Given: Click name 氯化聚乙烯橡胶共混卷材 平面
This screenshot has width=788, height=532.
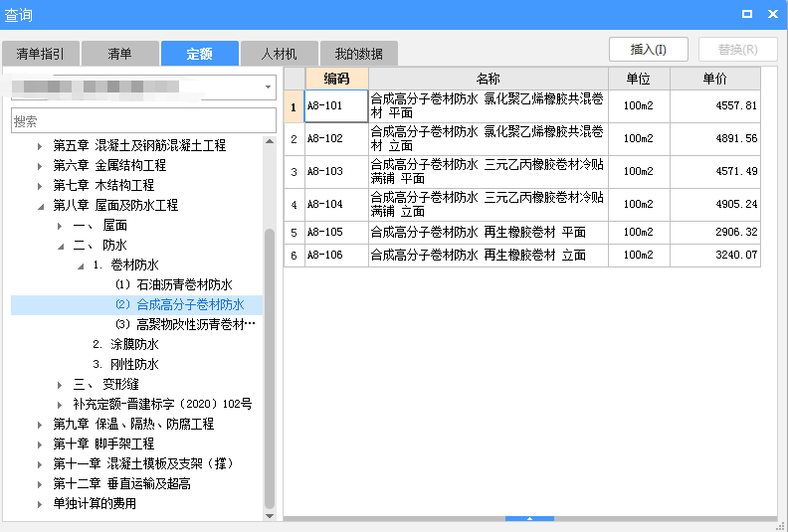Looking at the screenshot, I should point(487,105).
